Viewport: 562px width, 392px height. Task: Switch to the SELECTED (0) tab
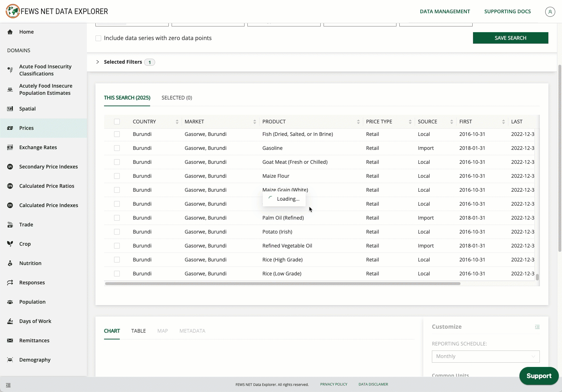pos(177,98)
